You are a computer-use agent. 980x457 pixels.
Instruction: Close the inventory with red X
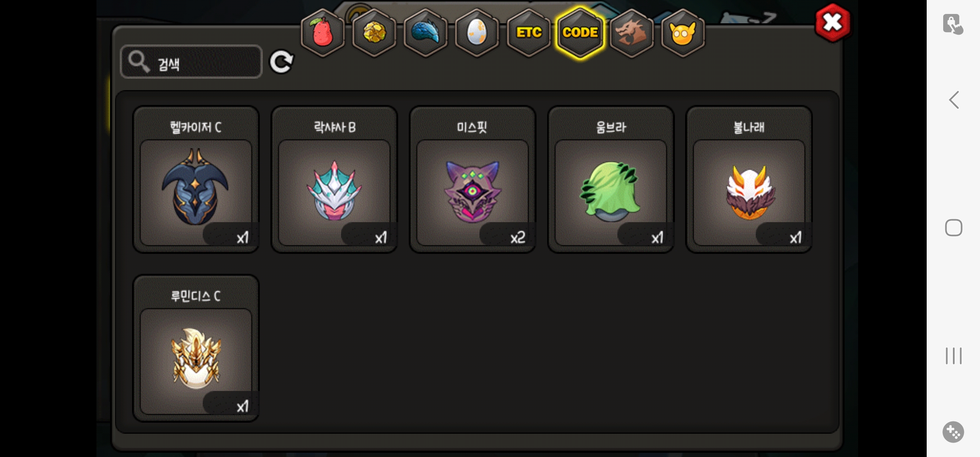(832, 23)
